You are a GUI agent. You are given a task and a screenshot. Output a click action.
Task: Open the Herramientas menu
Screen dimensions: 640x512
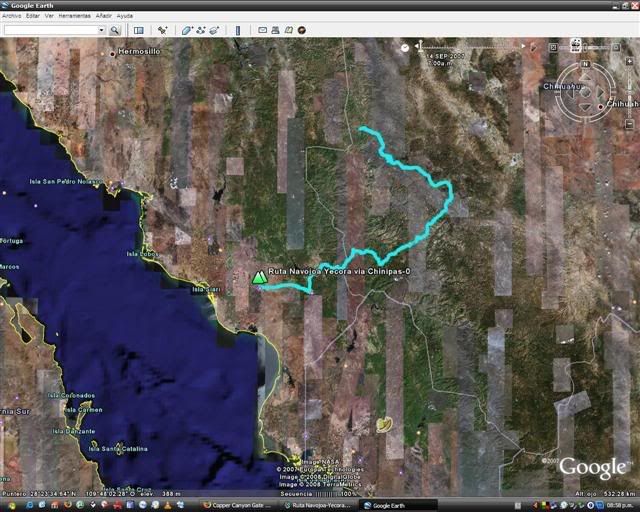click(x=76, y=16)
